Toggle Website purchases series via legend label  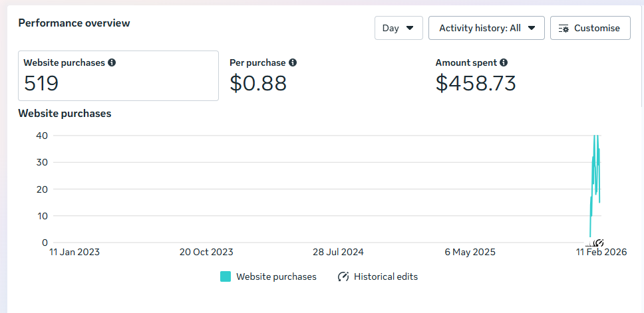(276, 276)
